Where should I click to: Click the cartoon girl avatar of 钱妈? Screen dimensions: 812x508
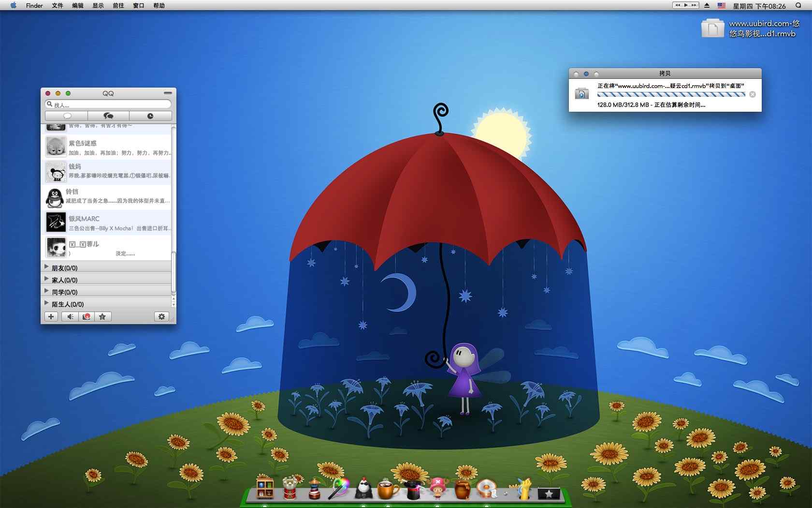[56, 172]
